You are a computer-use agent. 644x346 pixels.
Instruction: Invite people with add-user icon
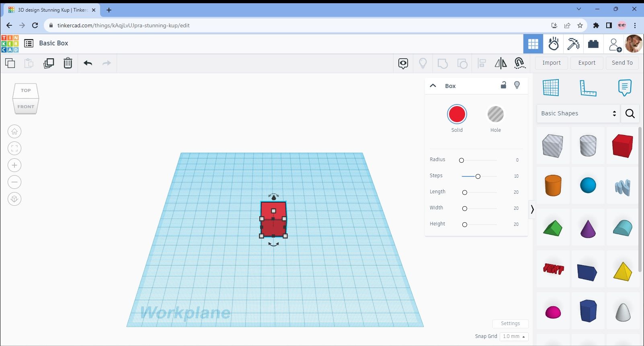615,44
